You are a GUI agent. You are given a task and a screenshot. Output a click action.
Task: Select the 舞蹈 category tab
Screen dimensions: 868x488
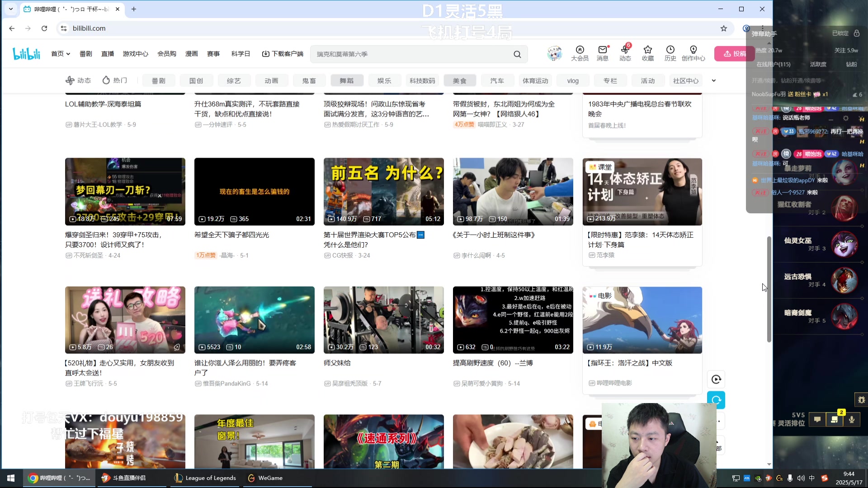347,80
